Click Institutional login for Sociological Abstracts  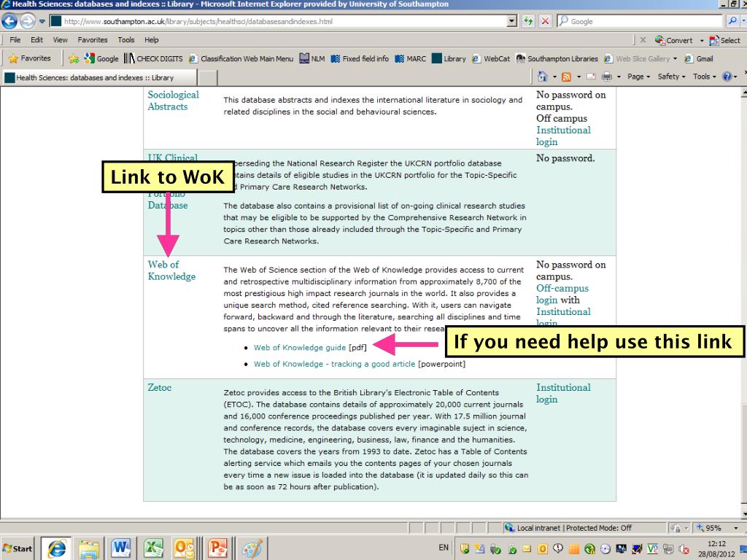563,136
